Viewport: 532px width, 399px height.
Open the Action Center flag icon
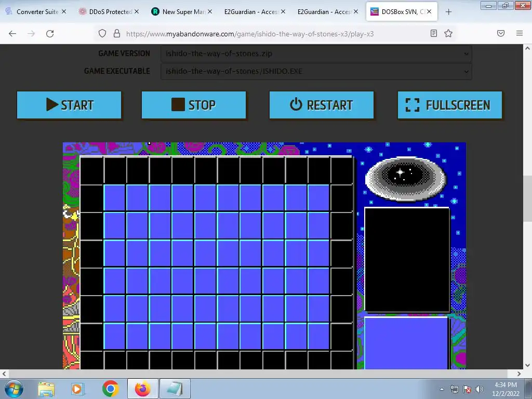coord(467,389)
